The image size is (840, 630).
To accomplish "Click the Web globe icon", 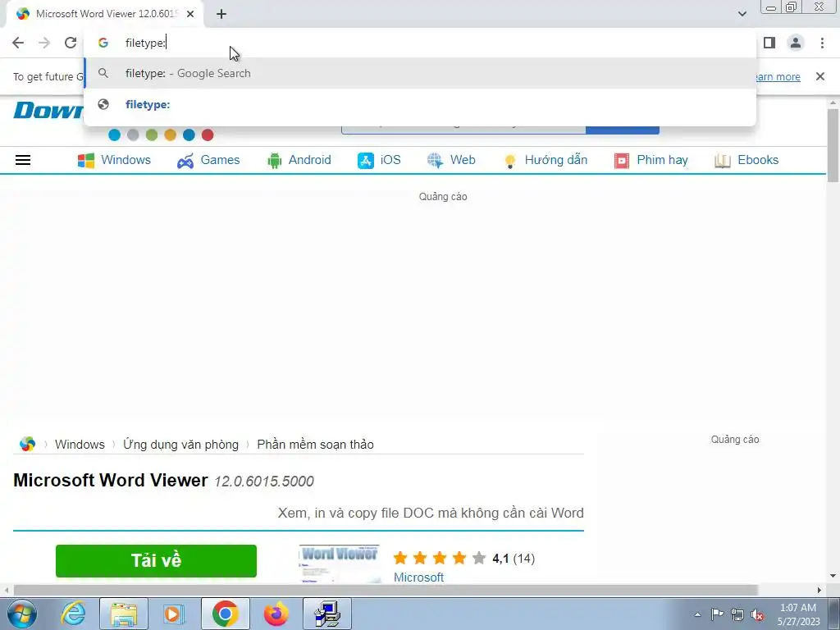I will tap(435, 161).
